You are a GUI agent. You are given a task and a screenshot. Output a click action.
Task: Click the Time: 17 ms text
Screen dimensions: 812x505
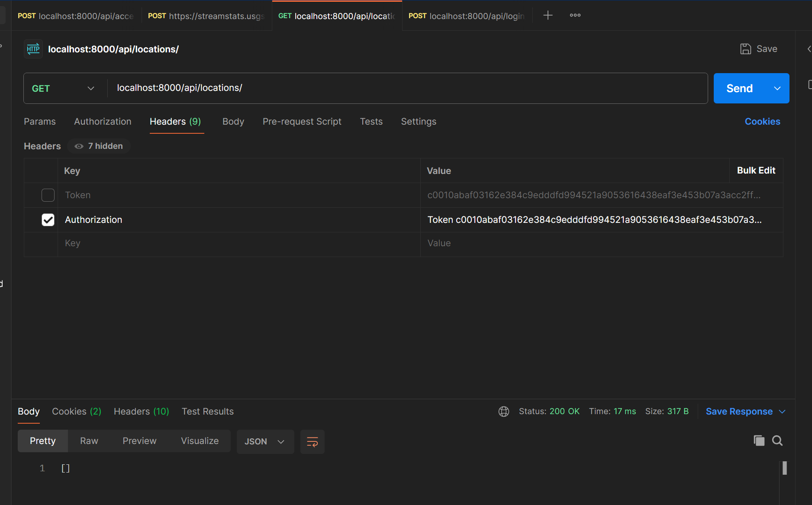click(612, 412)
